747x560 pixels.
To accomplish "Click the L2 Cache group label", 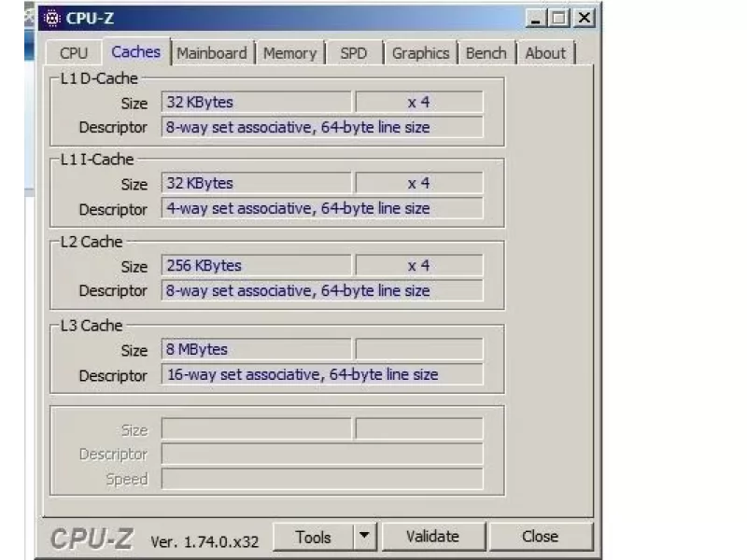I will [92, 242].
